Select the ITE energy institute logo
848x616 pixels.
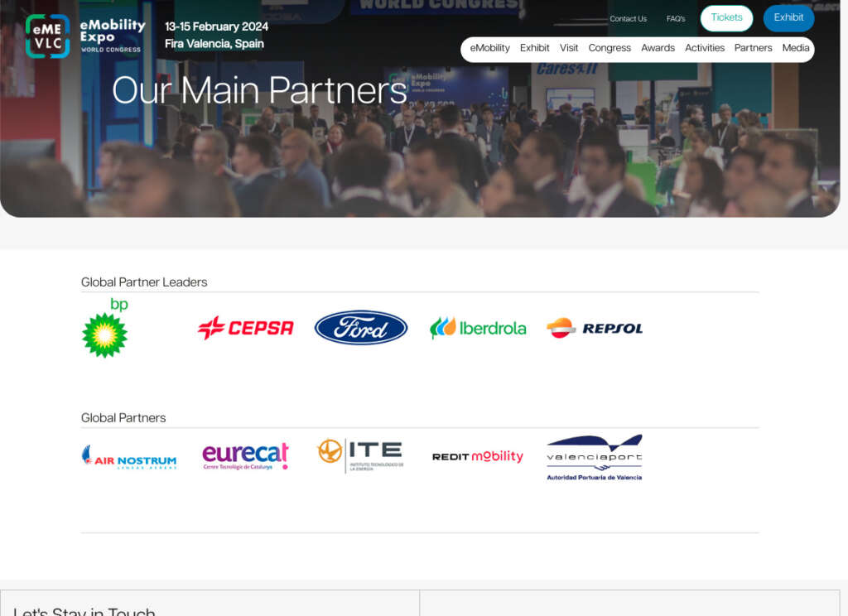361,455
